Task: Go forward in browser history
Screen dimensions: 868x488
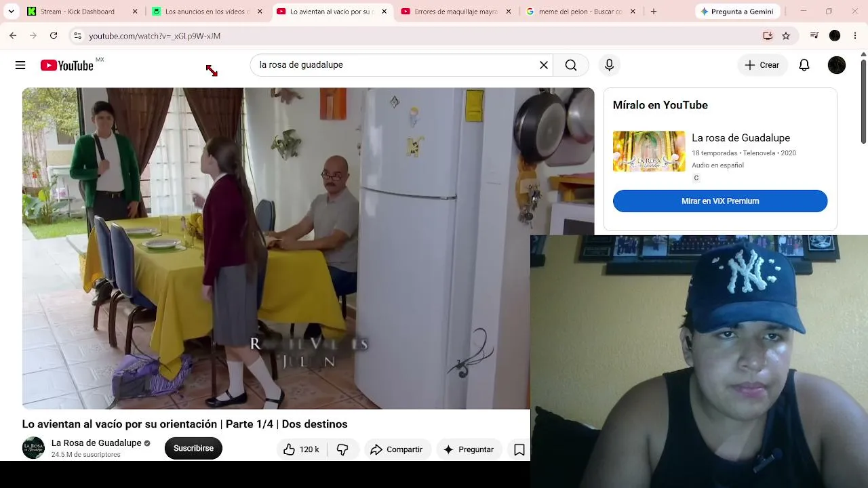Action: (33, 36)
